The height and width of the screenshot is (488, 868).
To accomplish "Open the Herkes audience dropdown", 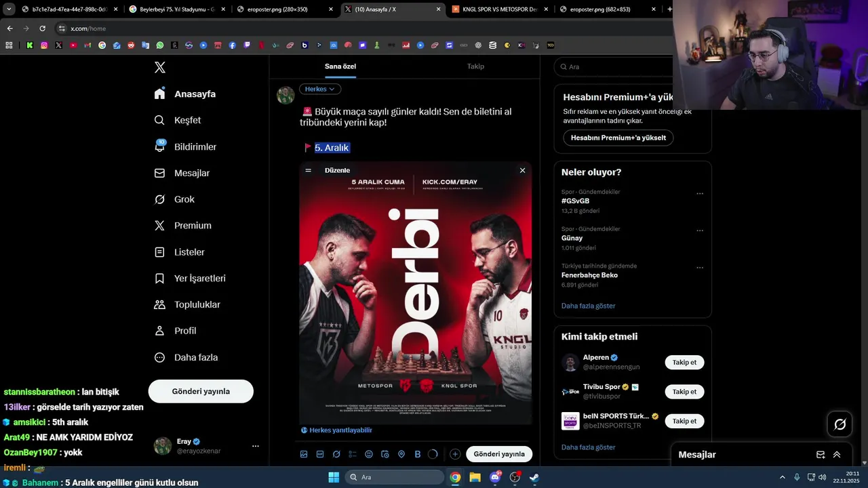I will tap(320, 89).
